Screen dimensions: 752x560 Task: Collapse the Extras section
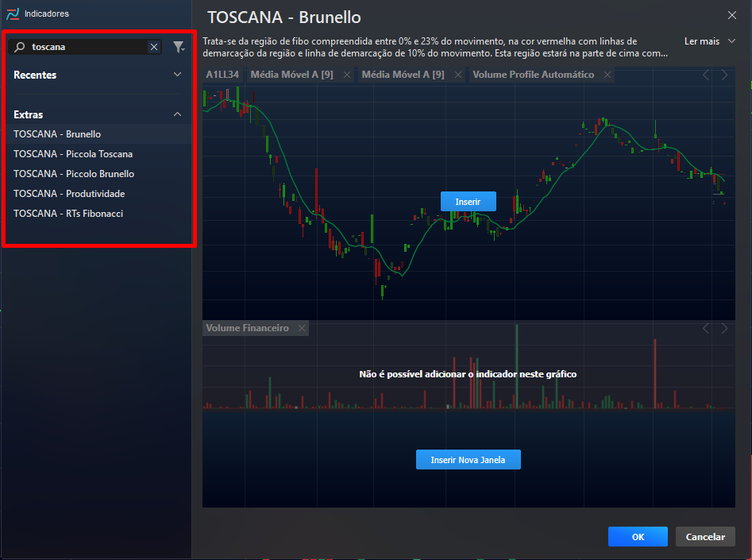click(x=177, y=114)
